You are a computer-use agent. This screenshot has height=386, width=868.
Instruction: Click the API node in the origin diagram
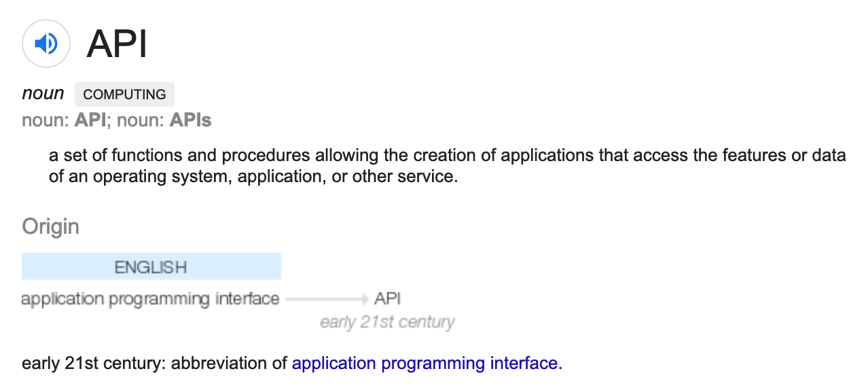tap(388, 299)
